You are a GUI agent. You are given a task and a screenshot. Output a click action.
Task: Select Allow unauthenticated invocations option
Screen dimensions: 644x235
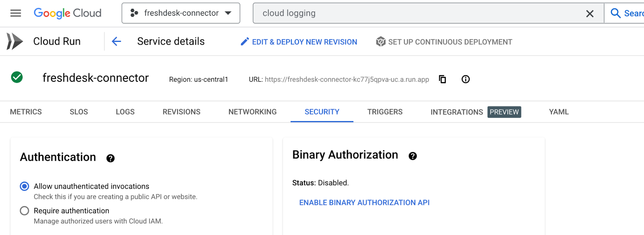[25, 186]
